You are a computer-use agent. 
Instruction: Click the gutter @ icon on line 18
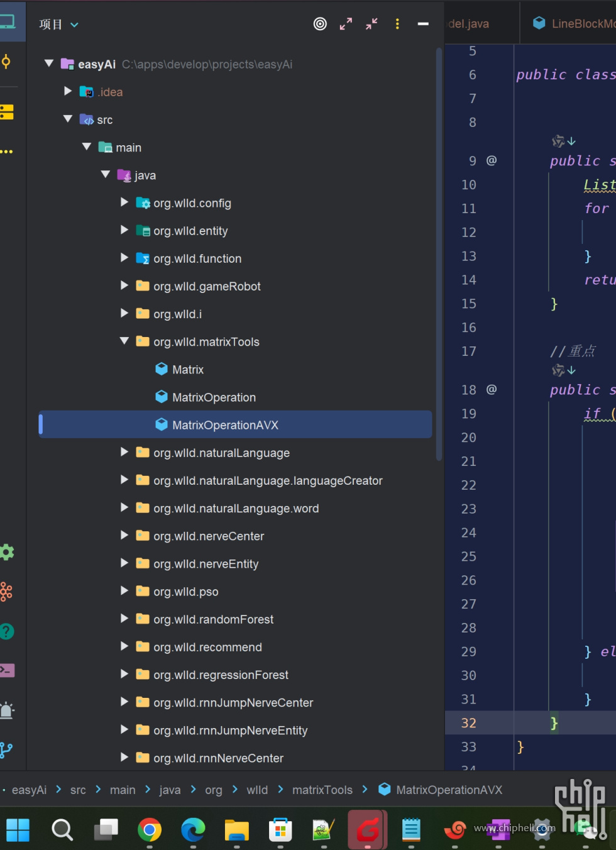point(492,389)
